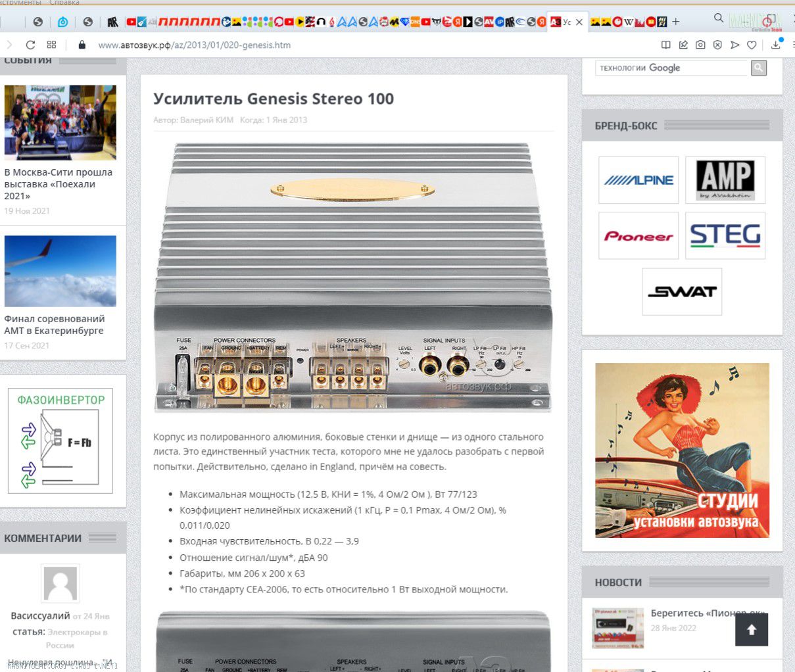Screen dimensions: 795x672
Task: Open the Фазоинвертор calculator banner
Action: click(60, 441)
